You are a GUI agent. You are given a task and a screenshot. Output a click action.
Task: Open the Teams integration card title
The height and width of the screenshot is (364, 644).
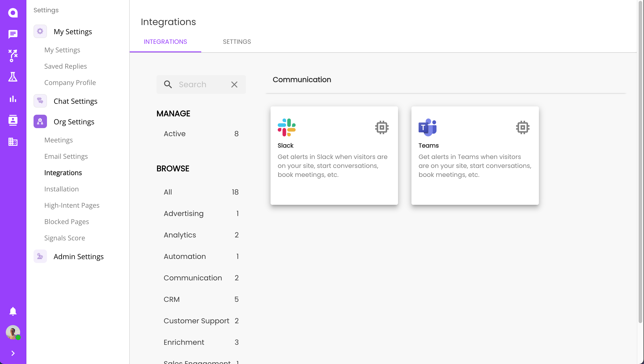(x=428, y=146)
